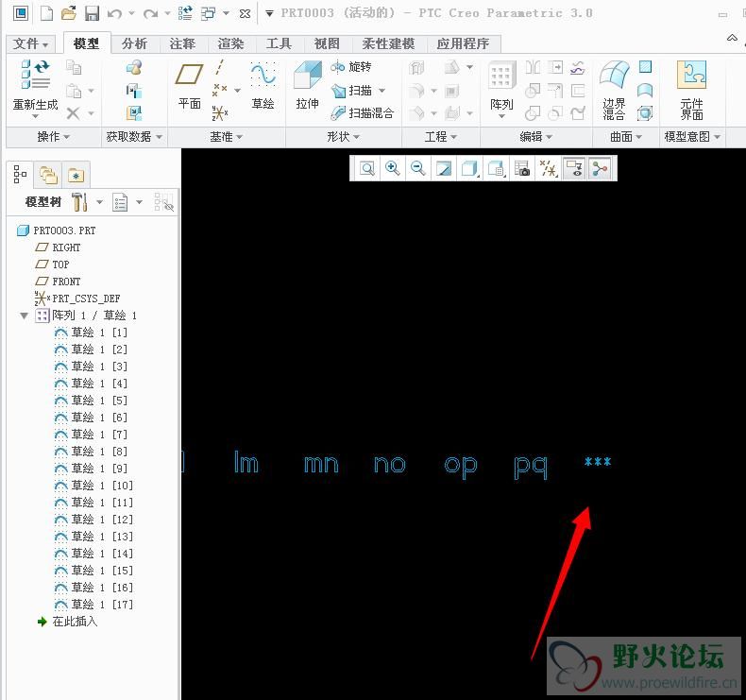Select the Model Tree navigator tab
This screenshot has width=746, height=700.
click(x=20, y=175)
